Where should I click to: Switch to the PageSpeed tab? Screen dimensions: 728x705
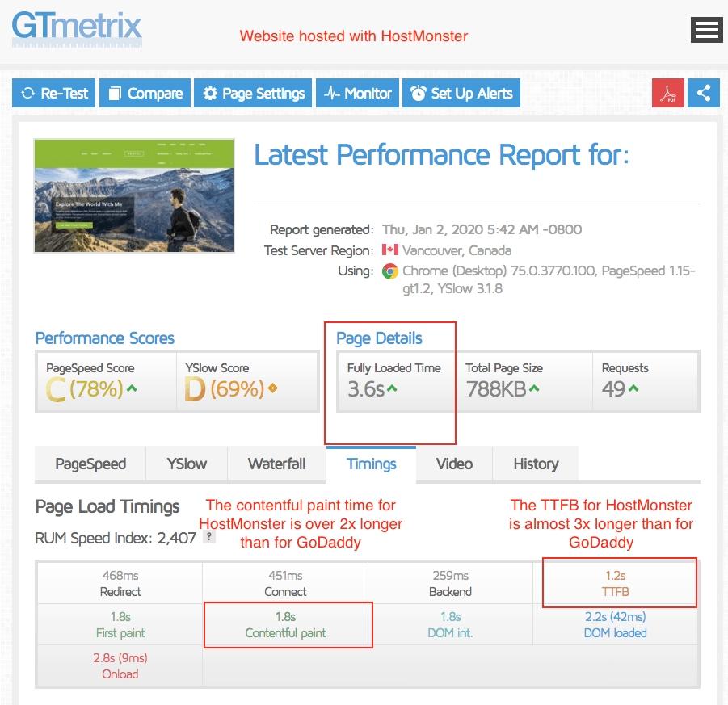tap(90, 464)
